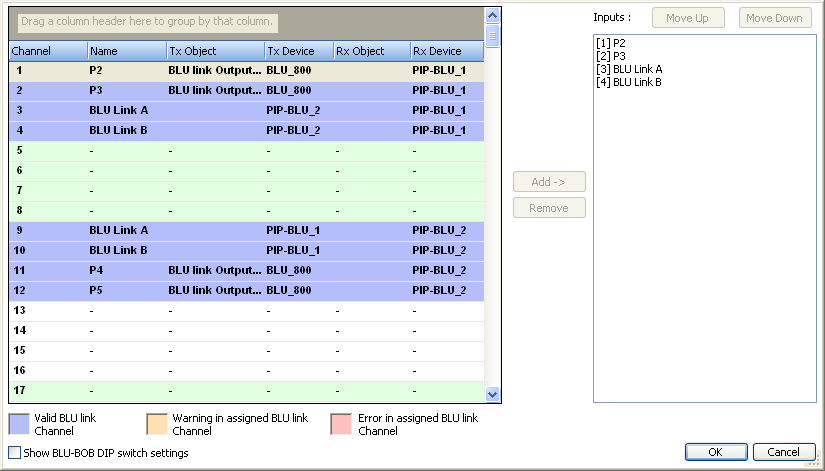Screen dimensions: 825x471
Task: Select [1] P2 in Inputs list
Action: click(611, 43)
